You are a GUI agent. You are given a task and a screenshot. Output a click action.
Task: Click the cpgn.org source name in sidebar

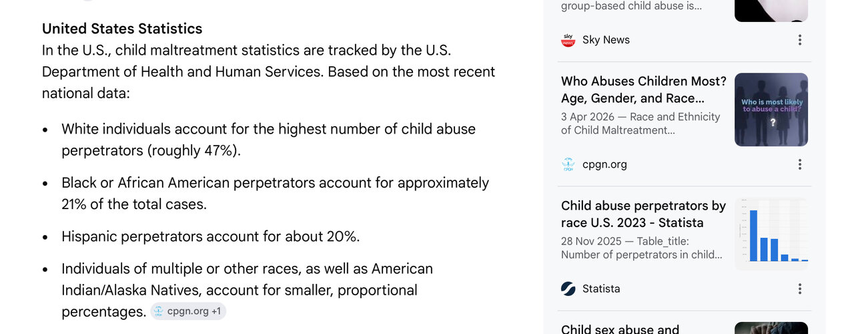604,164
